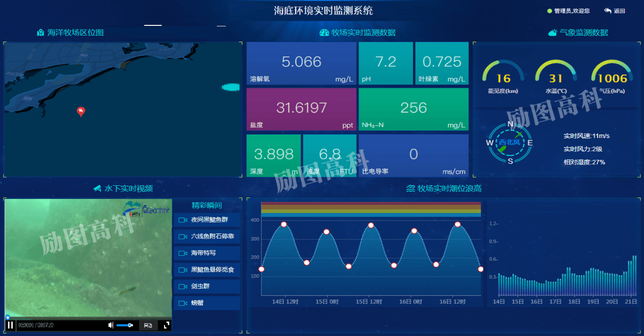Click the first tide peak marker on chart
The height and width of the screenshot is (336, 644).
pos(284,224)
